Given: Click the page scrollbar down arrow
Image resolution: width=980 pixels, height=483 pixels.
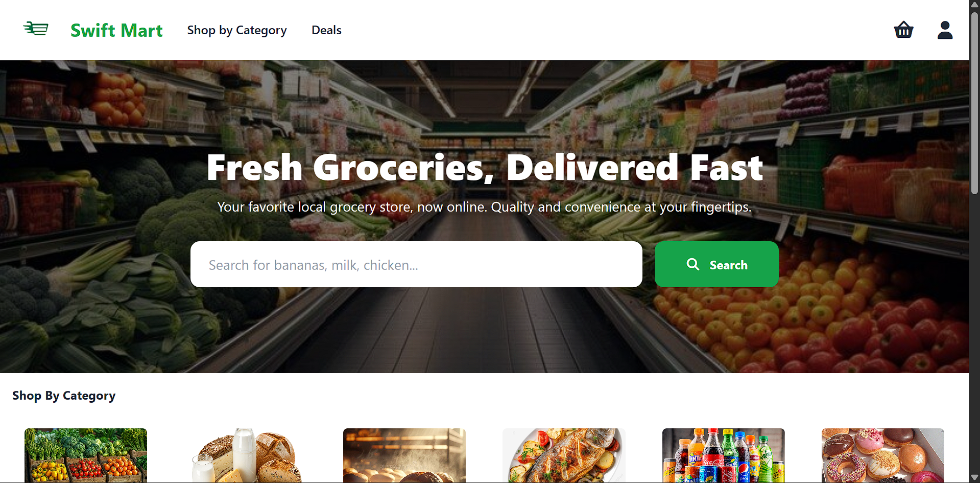Looking at the screenshot, I should tap(974, 478).
